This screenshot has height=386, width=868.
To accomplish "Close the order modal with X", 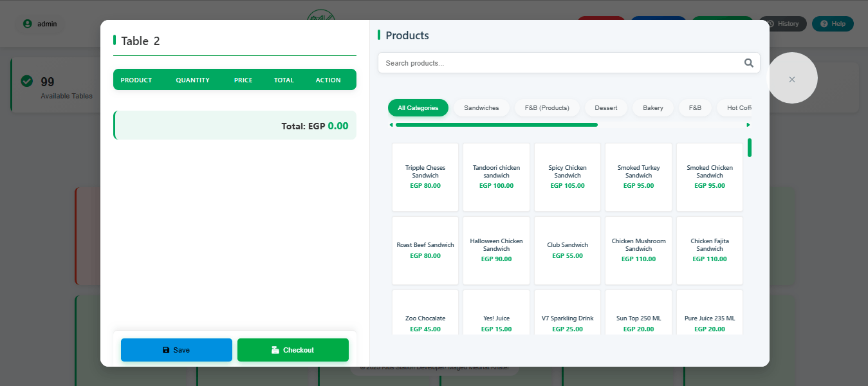I will 792,79.
